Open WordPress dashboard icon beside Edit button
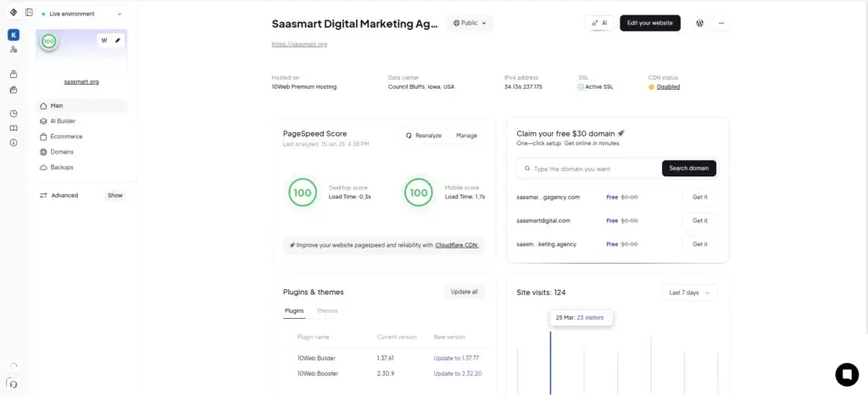The image size is (868, 396). 699,23
